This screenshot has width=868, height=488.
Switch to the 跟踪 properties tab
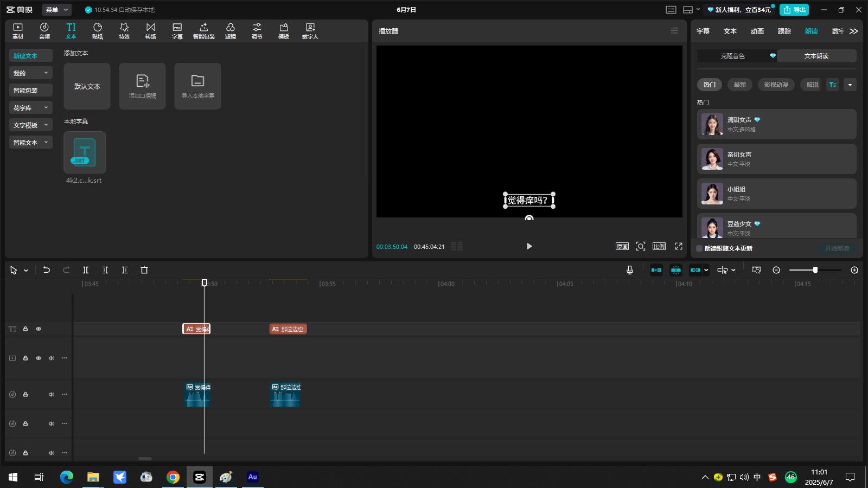pos(784,31)
